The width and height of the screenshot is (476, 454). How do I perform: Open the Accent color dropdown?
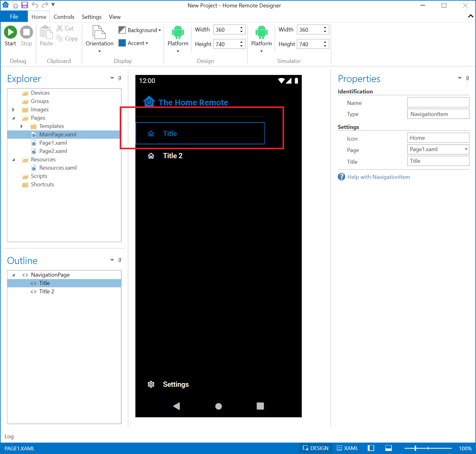point(147,43)
